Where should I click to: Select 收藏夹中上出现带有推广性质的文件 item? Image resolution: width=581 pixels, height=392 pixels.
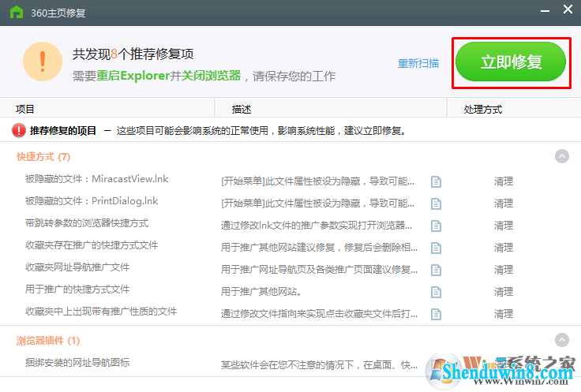click(x=101, y=312)
